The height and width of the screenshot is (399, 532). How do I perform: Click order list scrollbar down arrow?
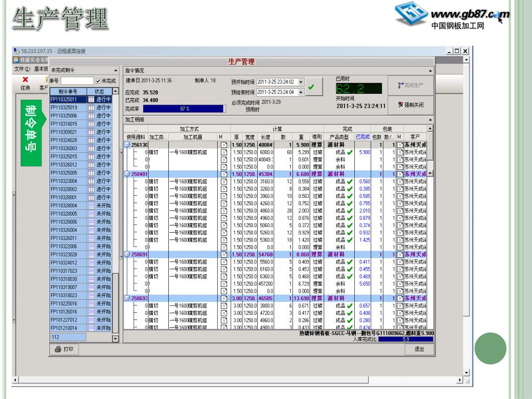tap(115, 339)
